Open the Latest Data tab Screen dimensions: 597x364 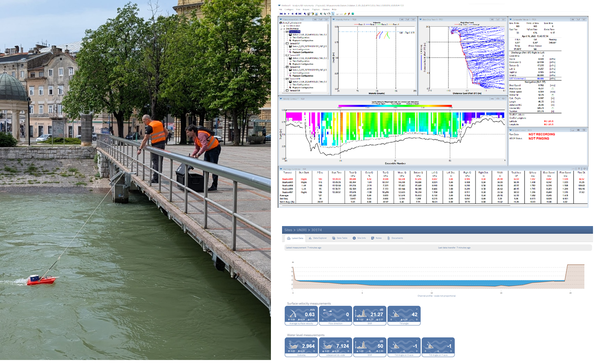tap(298, 238)
